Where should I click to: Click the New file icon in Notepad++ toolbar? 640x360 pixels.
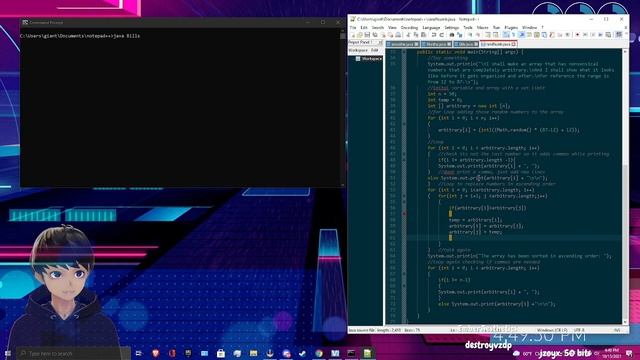click(x=353, y=35)
